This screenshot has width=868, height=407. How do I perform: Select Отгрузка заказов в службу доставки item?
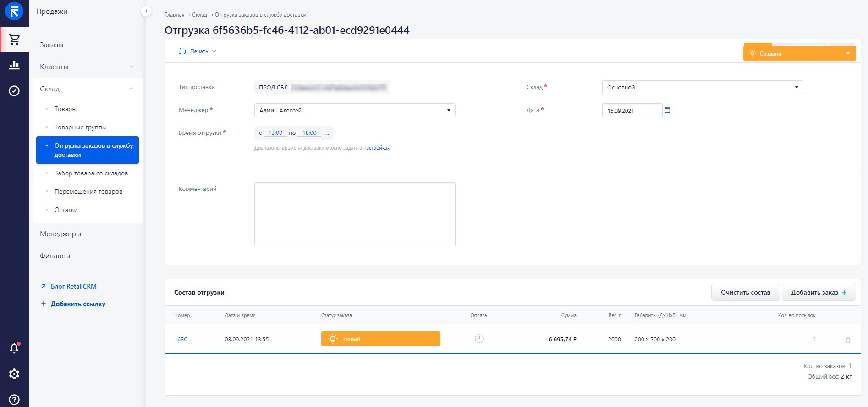point(88,150)
